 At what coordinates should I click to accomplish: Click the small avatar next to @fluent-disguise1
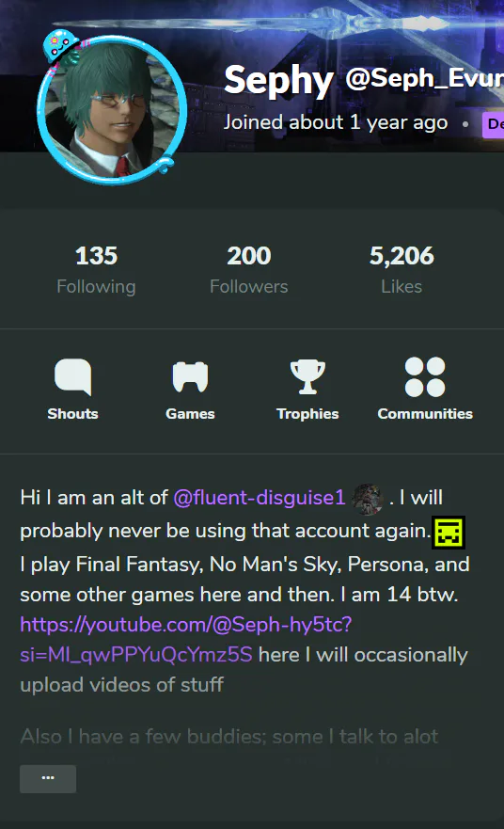368,499
